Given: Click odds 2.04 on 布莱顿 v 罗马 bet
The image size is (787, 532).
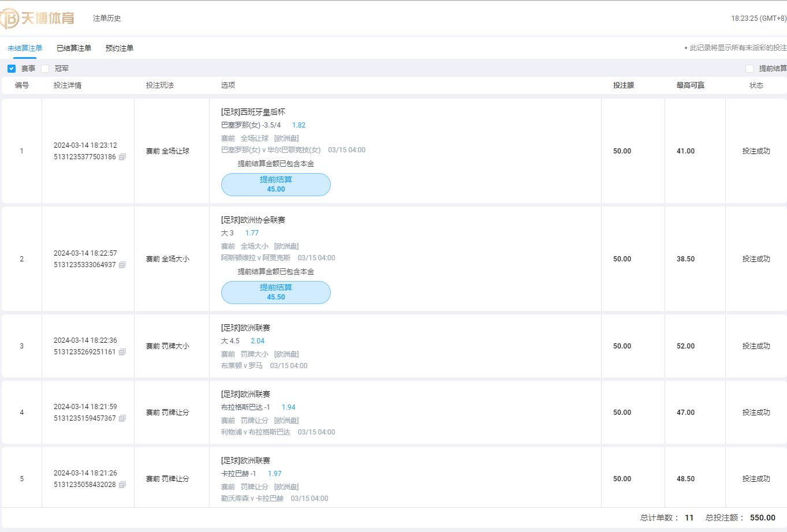Looking at the screenshot, I should [x=258, y=341].
